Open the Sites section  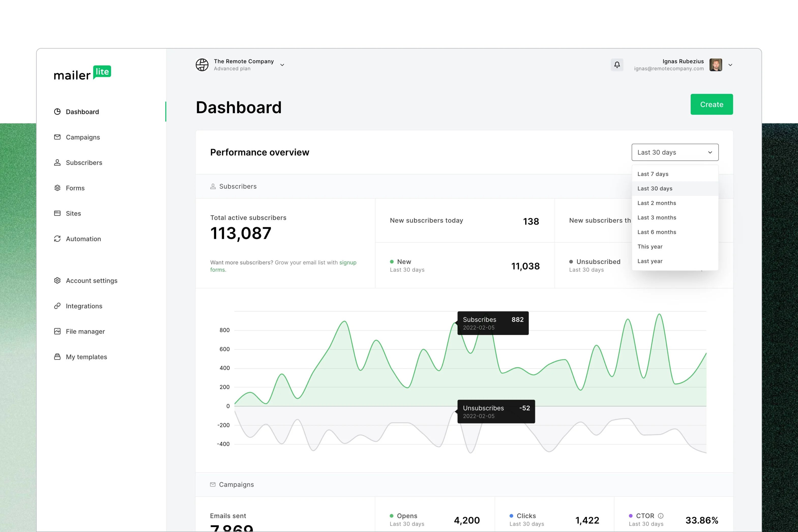coord(73,213)
